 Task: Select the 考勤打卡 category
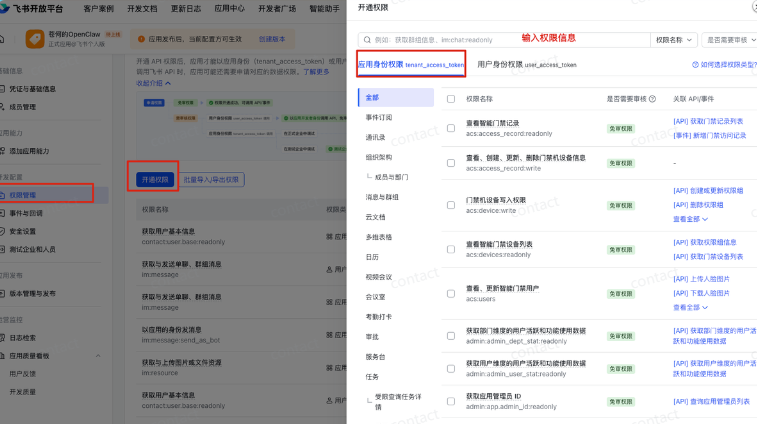[379, 317]
